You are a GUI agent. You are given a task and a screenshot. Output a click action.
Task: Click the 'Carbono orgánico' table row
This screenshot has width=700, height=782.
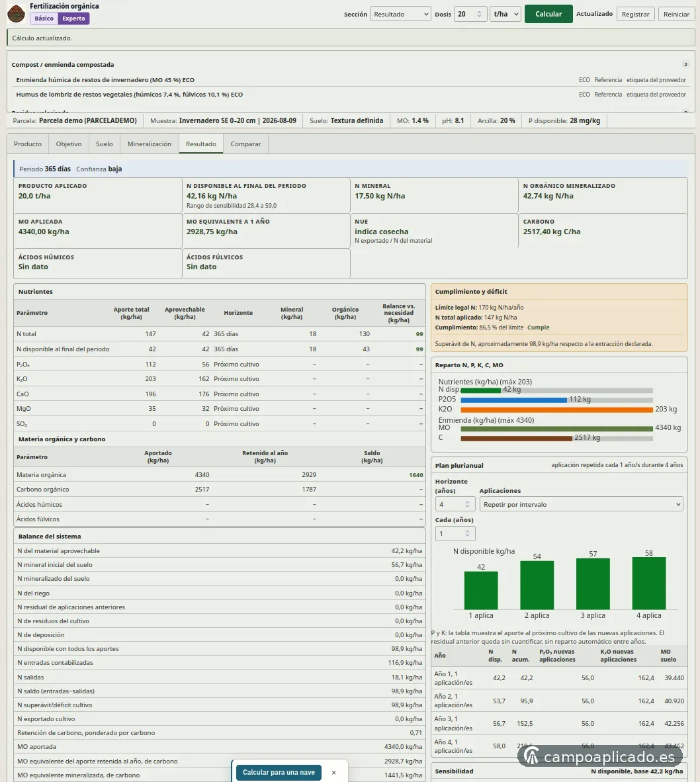click(220, 490)
